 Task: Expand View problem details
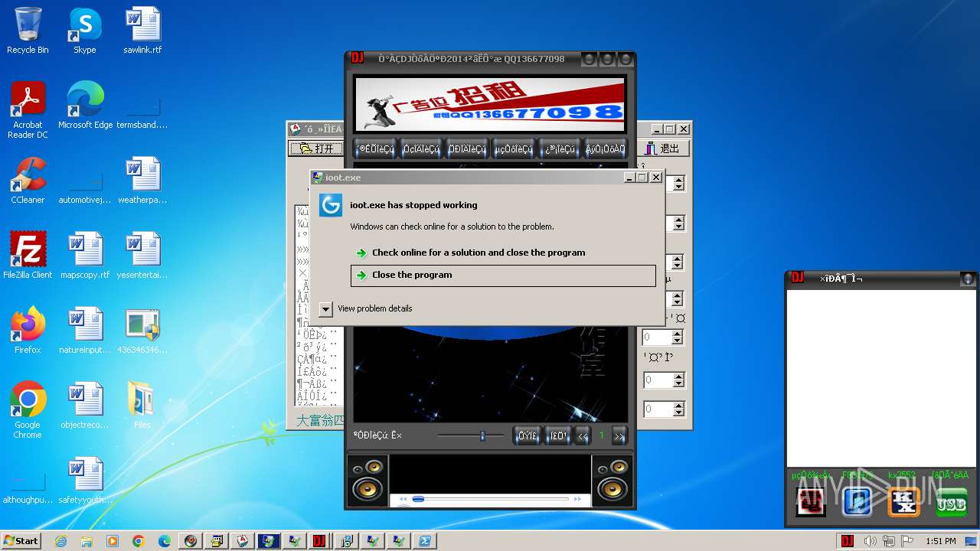click(325, 308)
